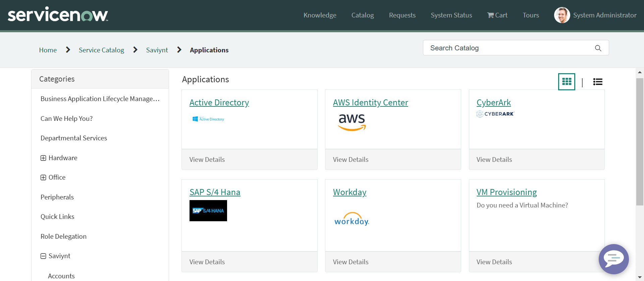Image resolution: width=644 pixels, height=281 pixels.
Task: View Details for SAP S/4 Hana
Action: pos(207,262)
